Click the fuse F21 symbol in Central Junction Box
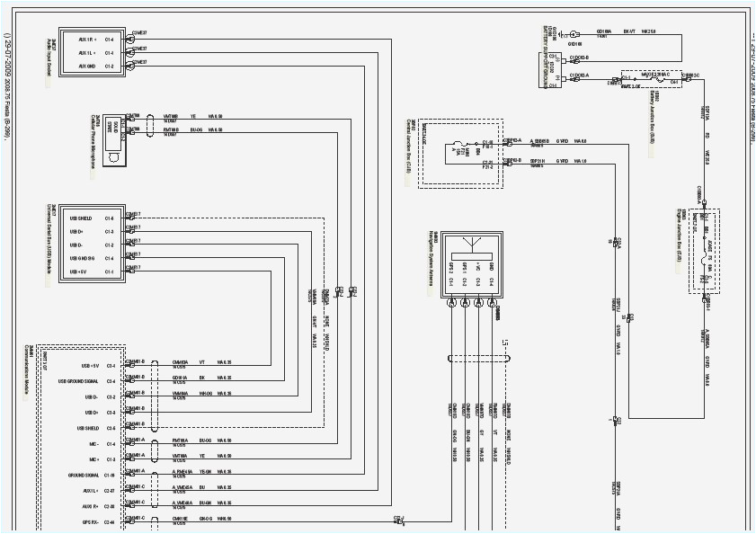Viewport: 756px width, 534px height. point(458,144)
